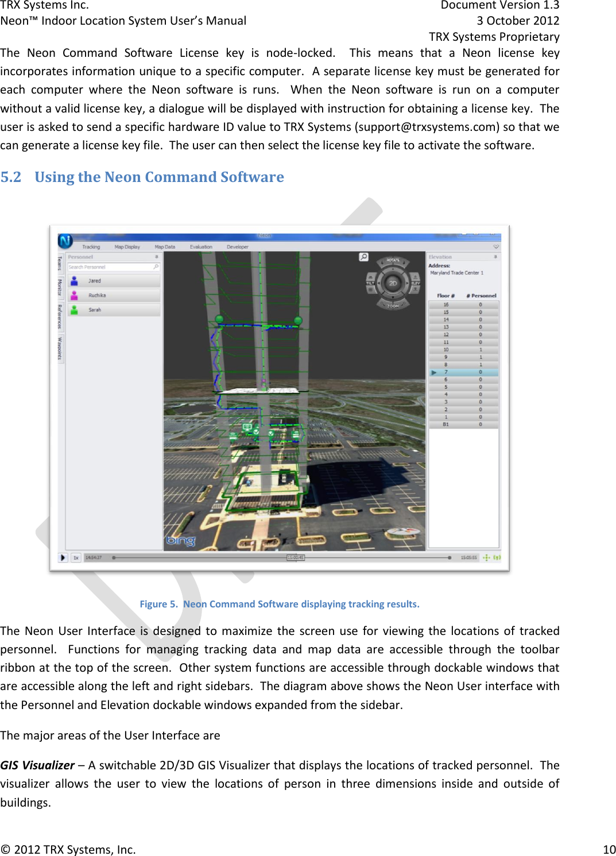616x856 pixels.
Task: Select floor 2 row in Elevation
Action: [464, 409]
